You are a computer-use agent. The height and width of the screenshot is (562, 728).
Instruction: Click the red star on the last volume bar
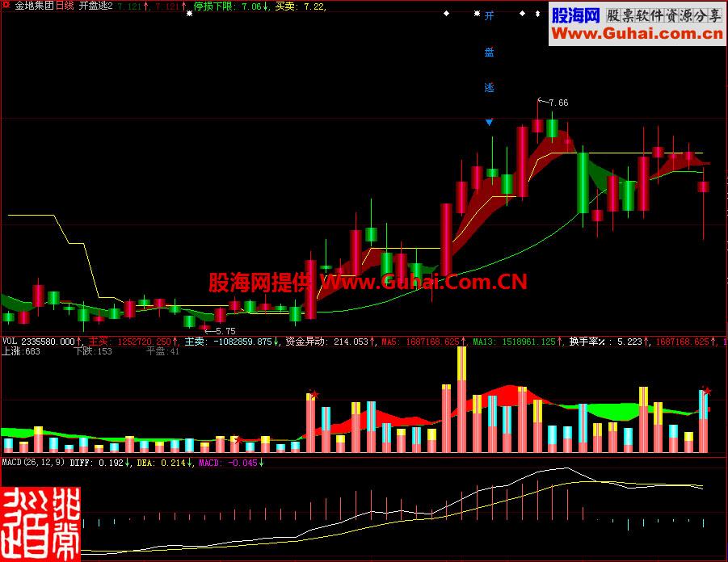pos(707,391)
